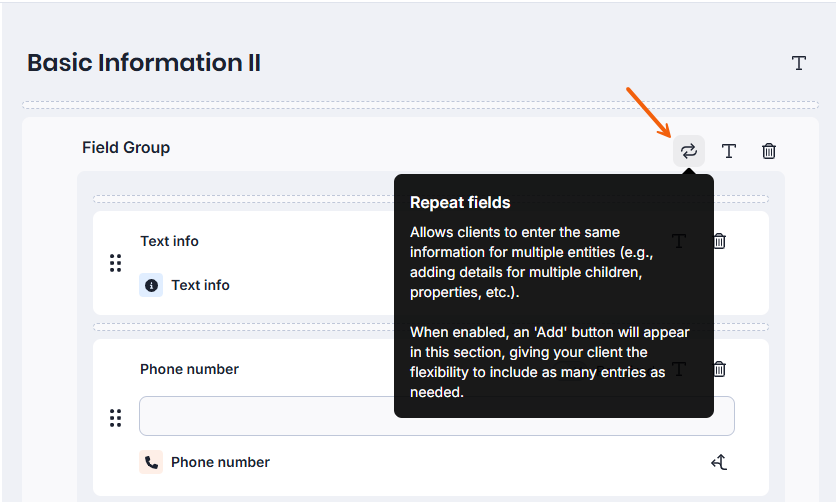Open the branching logic icon for Phone number
The height and width of the screenshot is (502, 836).
click(x=719, y=462)
